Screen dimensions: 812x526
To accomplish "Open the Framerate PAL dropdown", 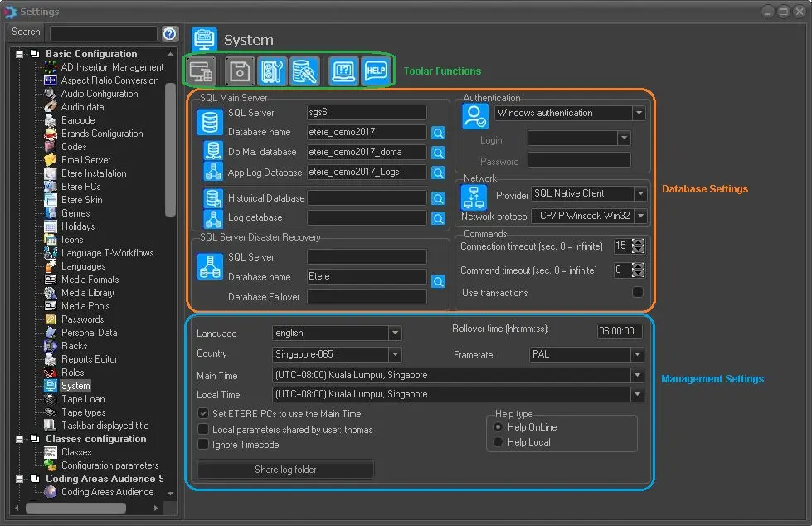I will point(637,355).
